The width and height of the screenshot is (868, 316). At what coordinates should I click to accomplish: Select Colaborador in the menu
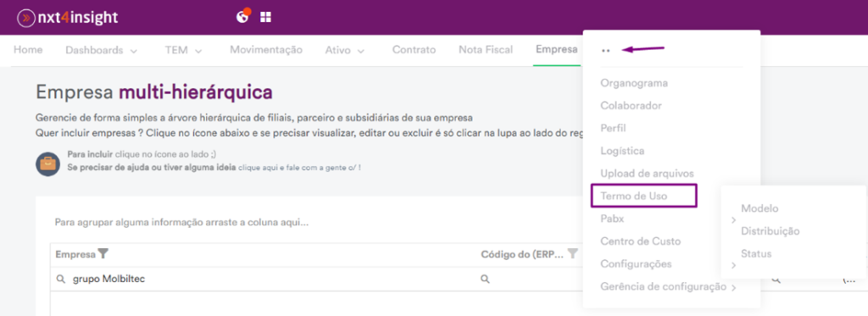pos(631,105)
